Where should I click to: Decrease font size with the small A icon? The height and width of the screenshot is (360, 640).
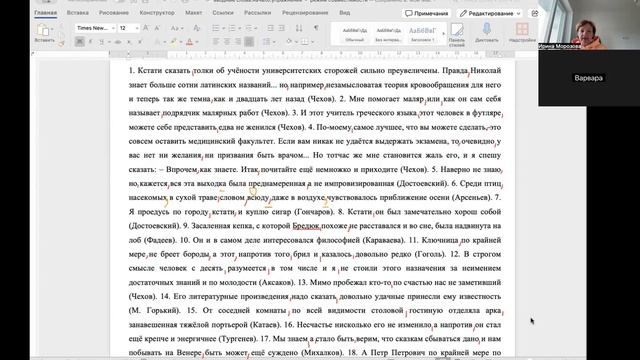157,28
